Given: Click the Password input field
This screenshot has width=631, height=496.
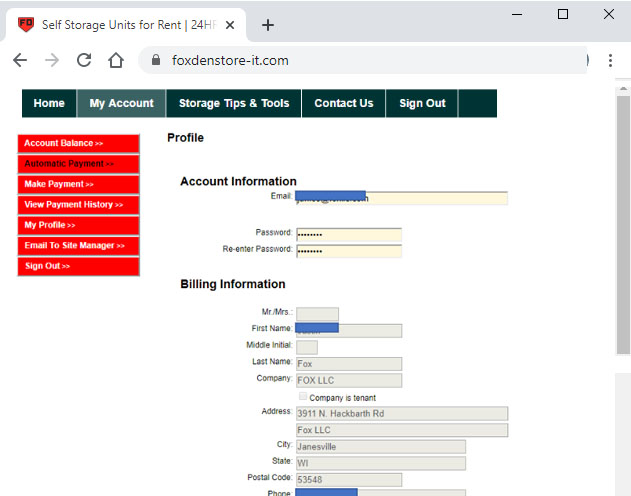Looking at the screenshot, I should (x=348, y=234).
